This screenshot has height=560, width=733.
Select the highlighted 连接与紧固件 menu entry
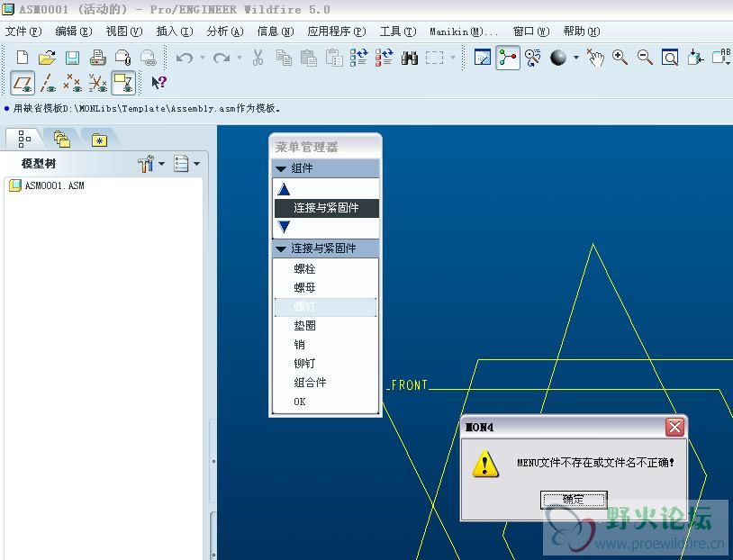[x=326, y=208]
